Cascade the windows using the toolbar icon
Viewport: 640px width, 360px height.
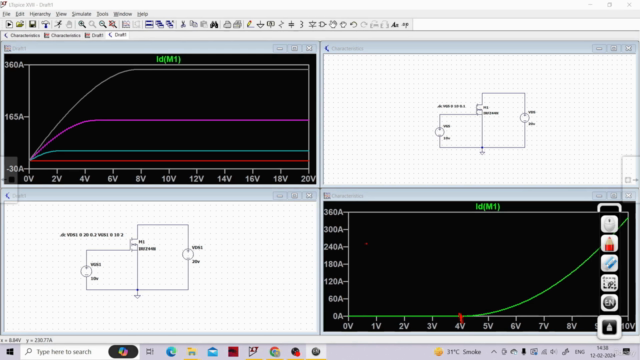[160, 24]
